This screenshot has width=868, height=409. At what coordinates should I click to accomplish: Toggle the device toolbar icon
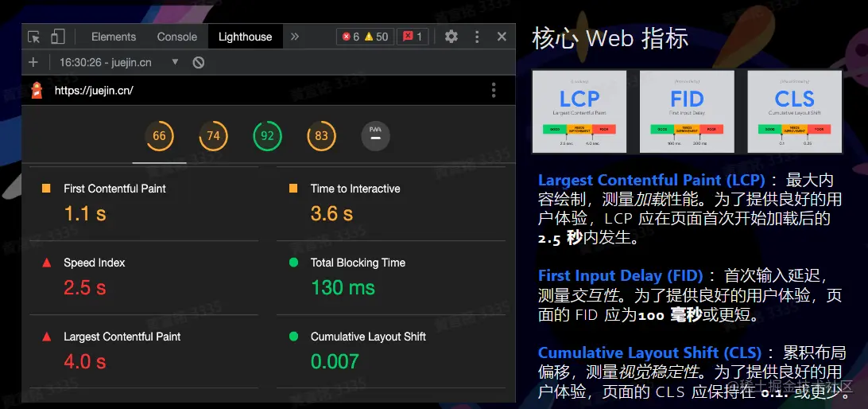click(x=57, y=37)
